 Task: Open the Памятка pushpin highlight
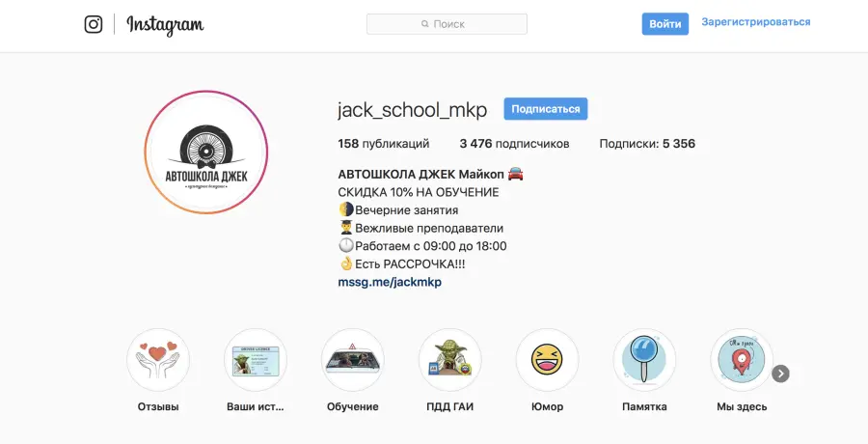point(645,360)
